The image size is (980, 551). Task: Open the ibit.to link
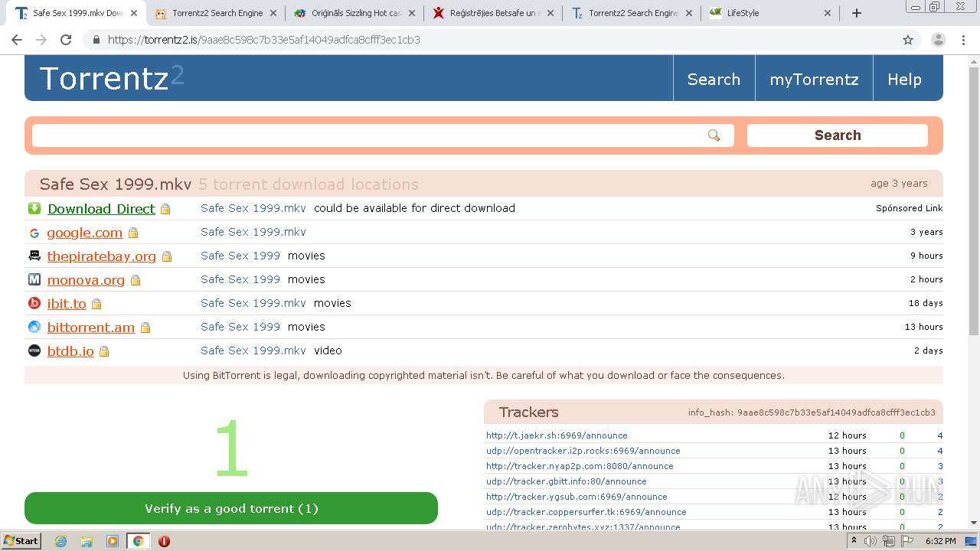(67, 304)
